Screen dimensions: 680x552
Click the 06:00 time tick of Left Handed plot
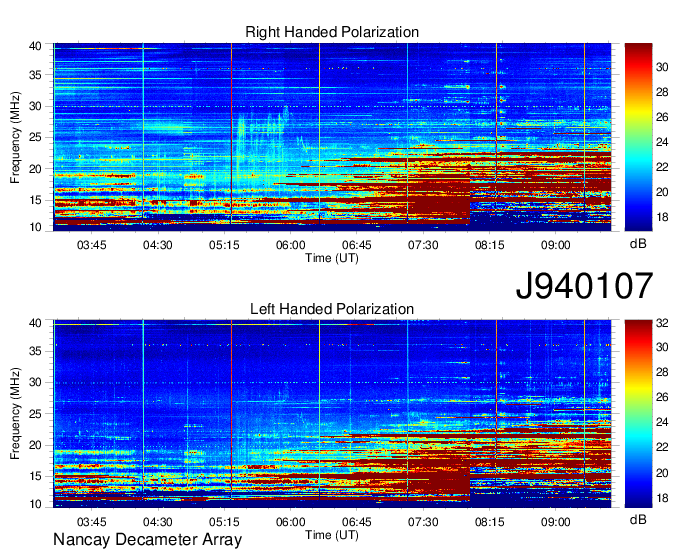tap(291, 522)
